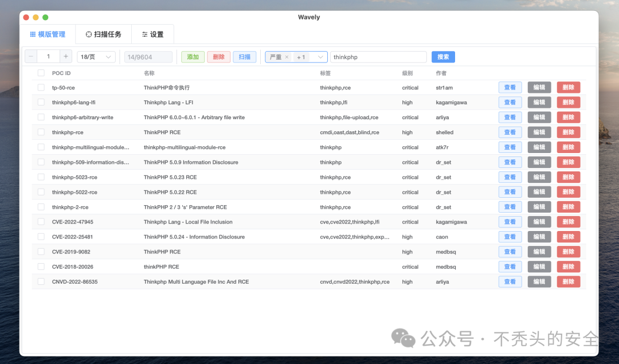Screen dimensions: 619x364
Task: Click 查看 for thinkphp6-lang-lfi
Action: [510, 102]
